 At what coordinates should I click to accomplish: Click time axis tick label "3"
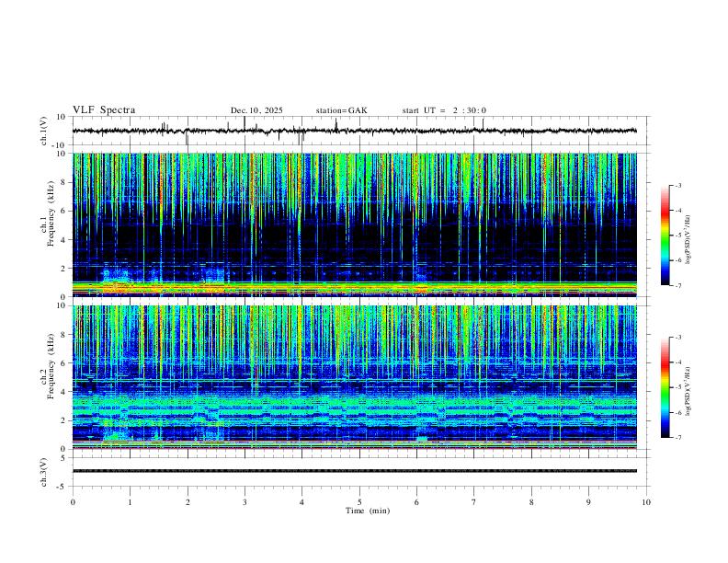(245, 502)
